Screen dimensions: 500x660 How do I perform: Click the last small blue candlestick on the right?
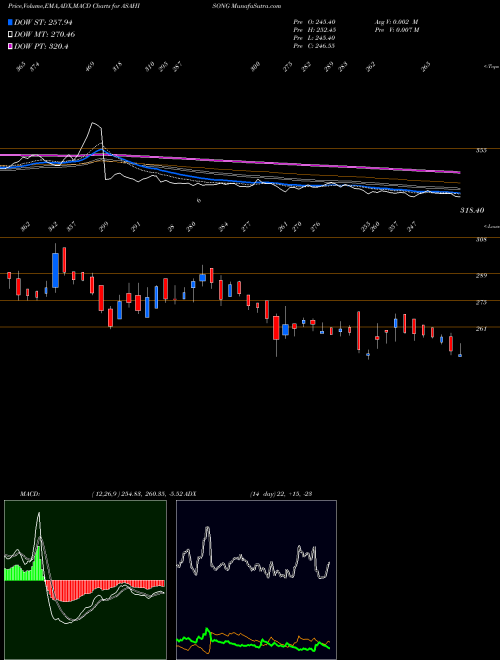point(460,355)
